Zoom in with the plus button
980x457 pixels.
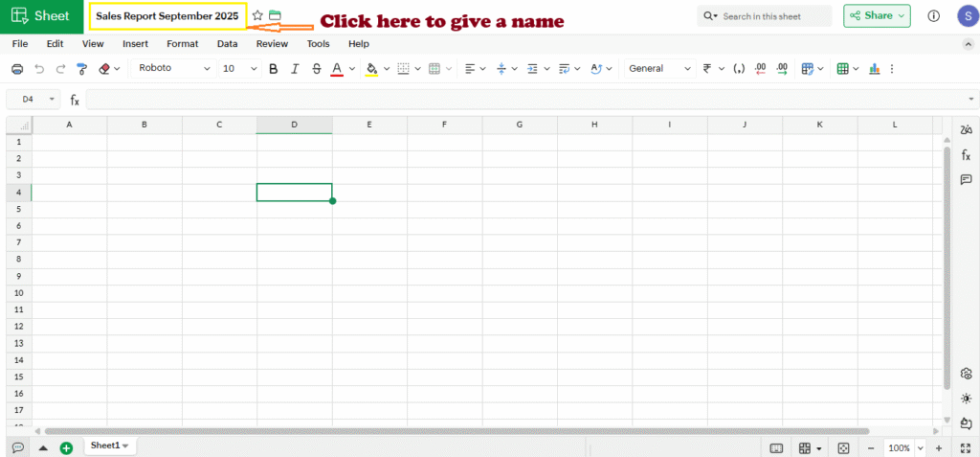pos(938,448)
